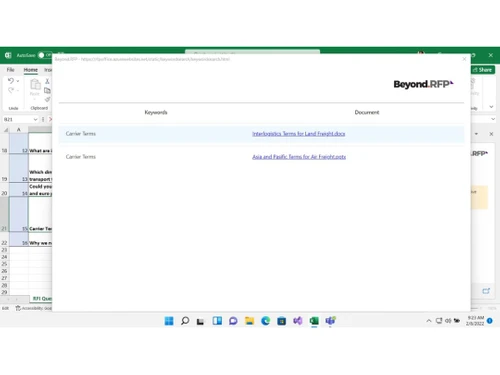Click the volume speaker tray icon

tap(448, 321)
